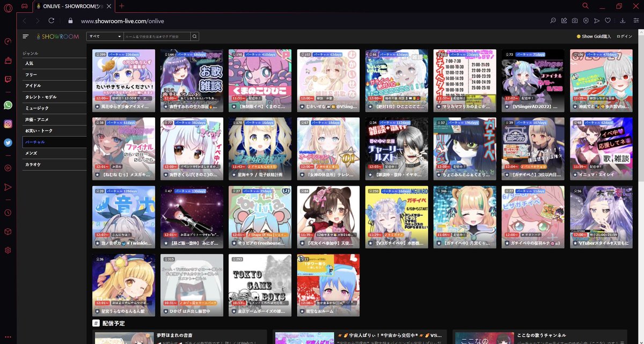
Task: Select the ミュージック genre
Action: click(54, 108)
